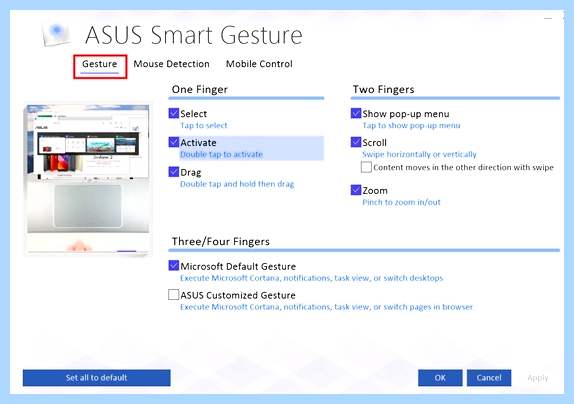The image size is (574, 404).
Task: Click the Three/Four Fingers heading
Action: (221, 242)
